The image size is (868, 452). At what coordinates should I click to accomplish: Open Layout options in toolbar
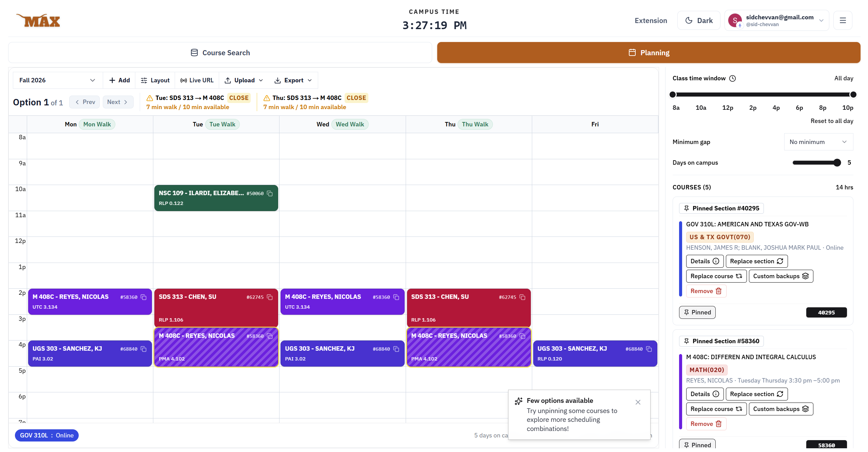155,80
